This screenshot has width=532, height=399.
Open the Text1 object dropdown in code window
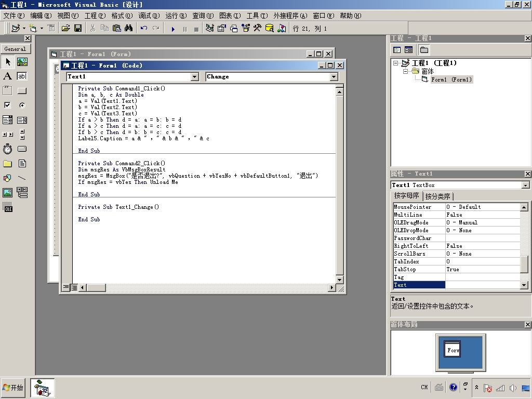point(194,77)
